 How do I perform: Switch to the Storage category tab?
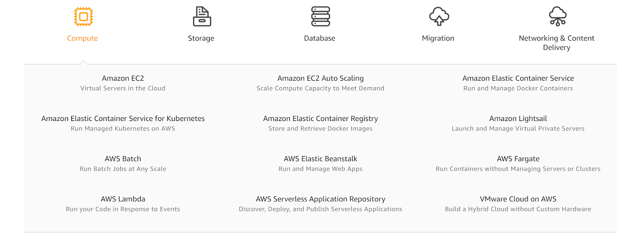pos(201,38)
